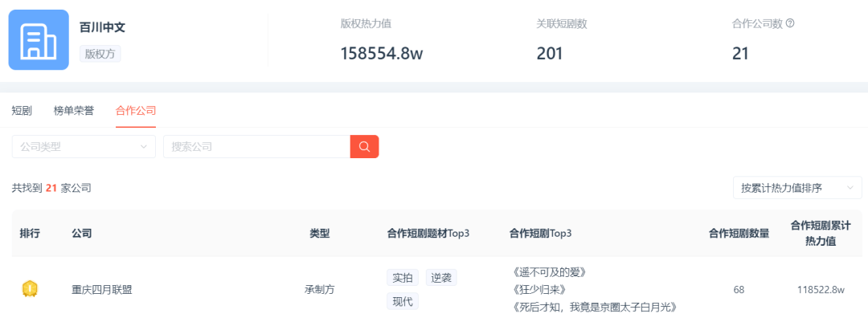Select the 合作公司 tab
868x322 pixels.
point(136,111)
